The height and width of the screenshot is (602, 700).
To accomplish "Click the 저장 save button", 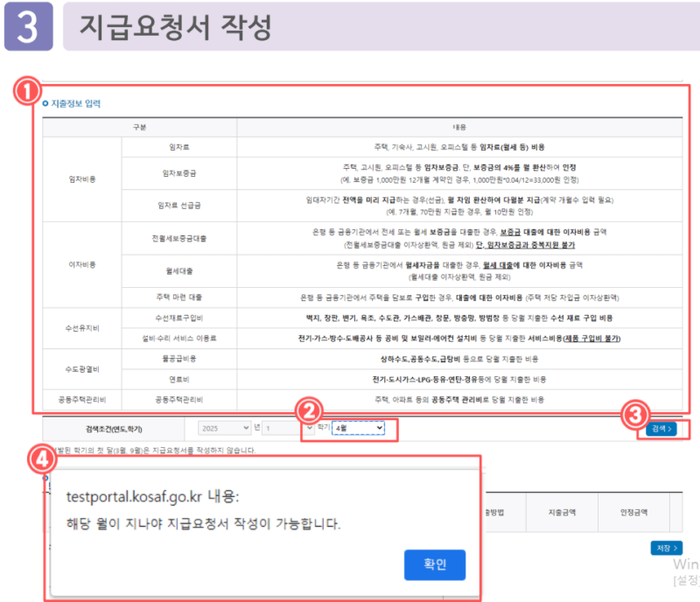I will pos(667,548).
